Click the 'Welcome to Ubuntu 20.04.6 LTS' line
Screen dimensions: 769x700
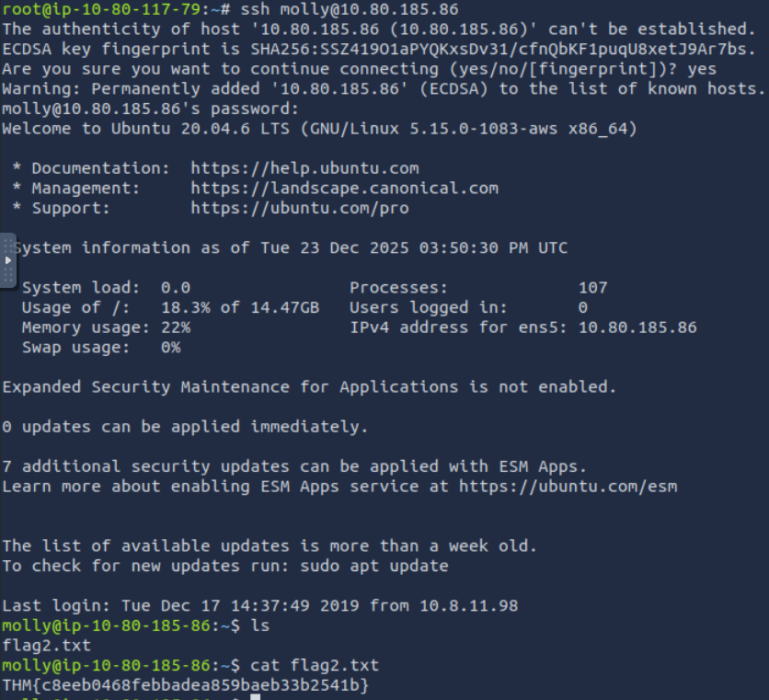tap(319, 129)
